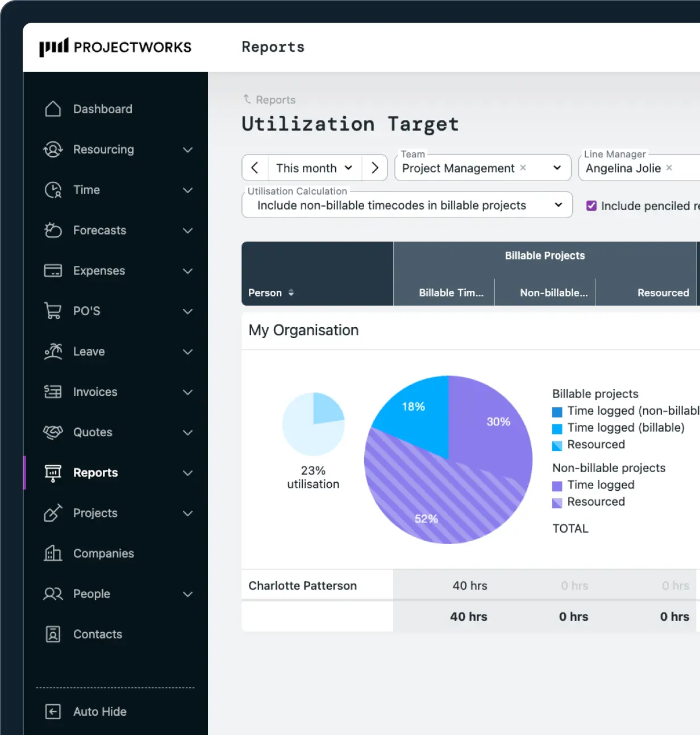Select the Expenses card icon

53,270
